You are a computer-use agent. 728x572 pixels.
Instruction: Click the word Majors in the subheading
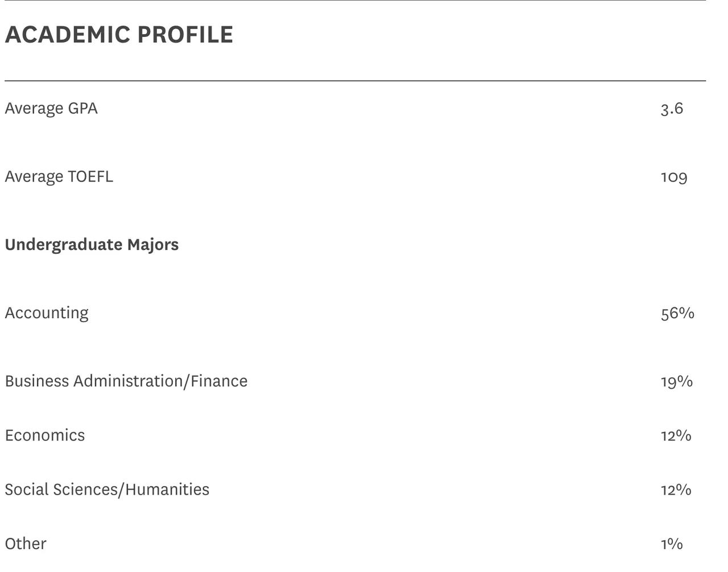[152, 245]
